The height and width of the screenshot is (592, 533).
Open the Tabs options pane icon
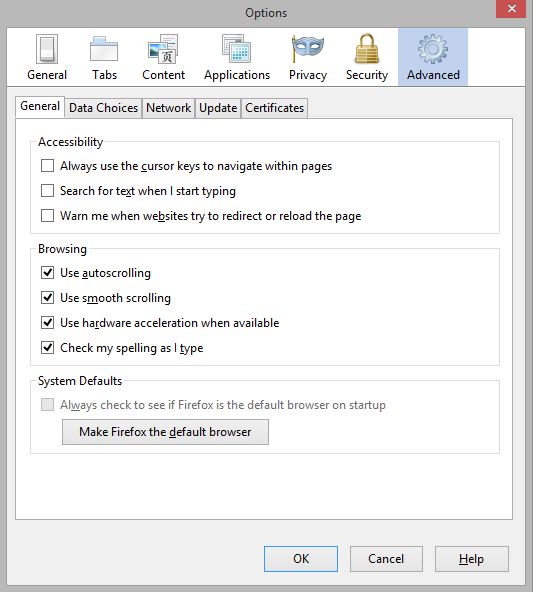(x=104, y=57)
